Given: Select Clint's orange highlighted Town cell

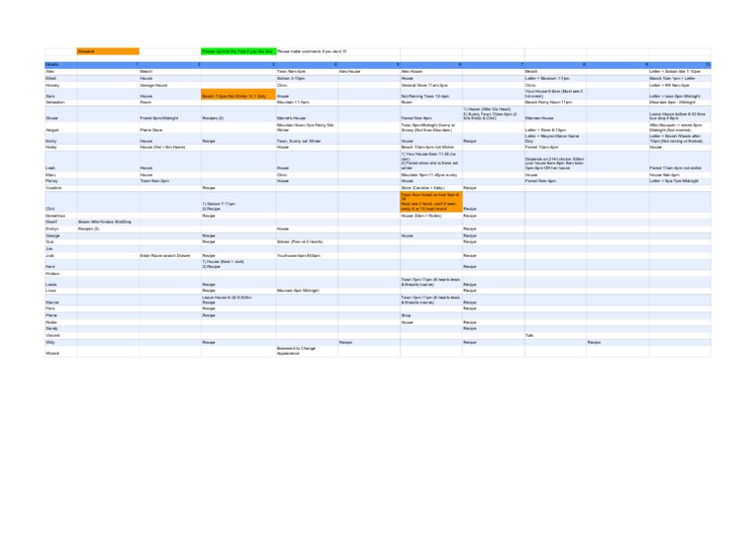Looking at the screenshot, I should click(431, 202).
